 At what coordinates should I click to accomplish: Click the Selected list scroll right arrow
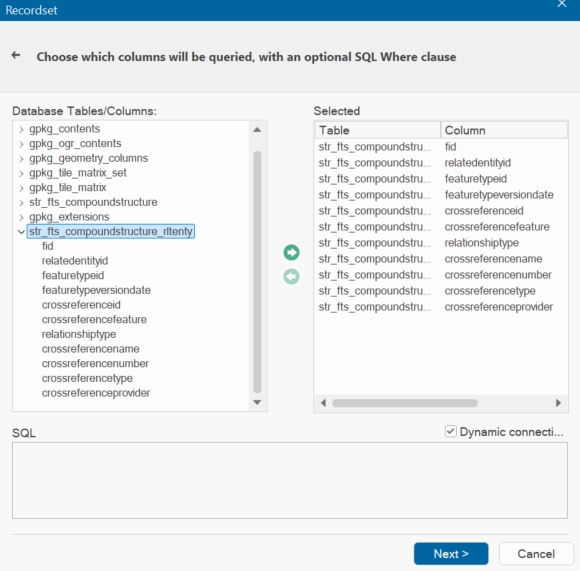coord(558,403)
